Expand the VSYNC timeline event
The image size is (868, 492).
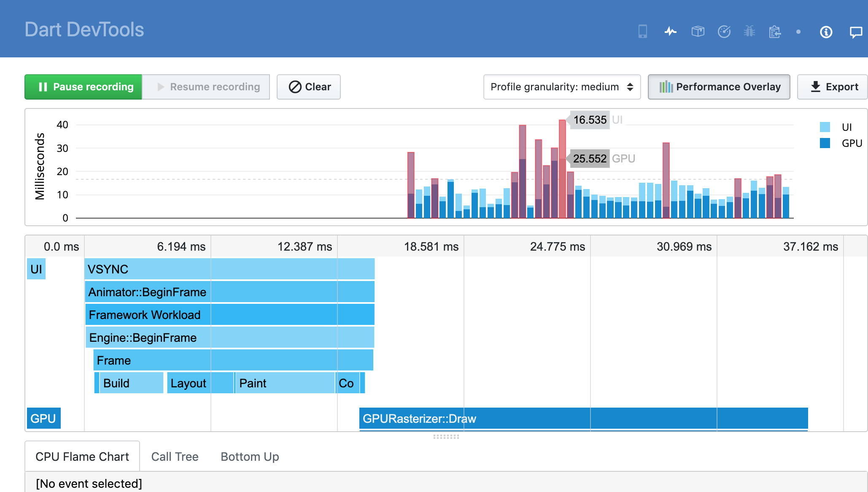pos(230,269)
